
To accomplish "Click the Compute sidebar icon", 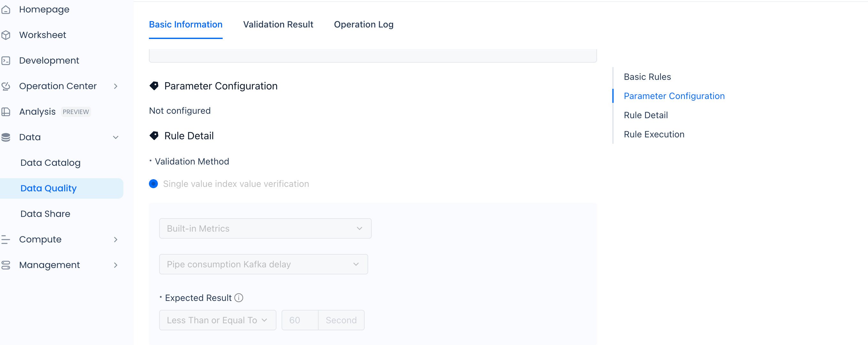I will pyautogui.click(x=6, y=240).
